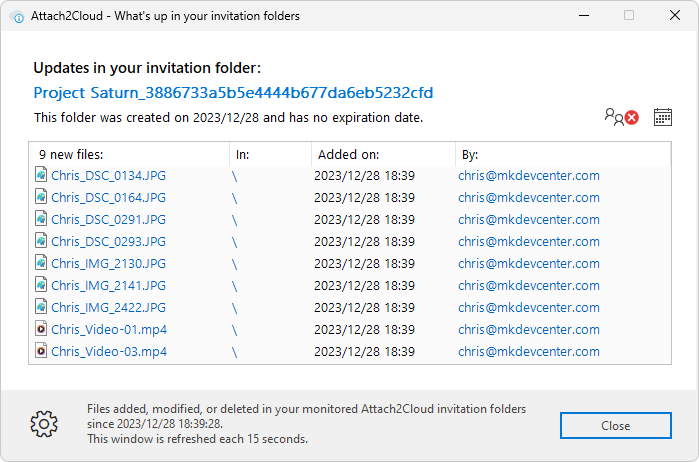Open the folder path link for Chris_IMG_2130.JPG
The image size is (699, 462).
(x=234, y=264)
